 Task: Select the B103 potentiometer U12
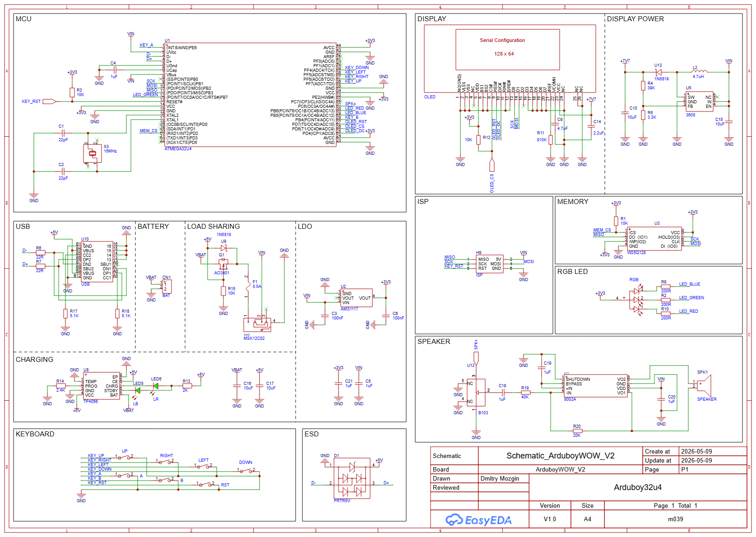pyautogui.click(x=476, y=393)
